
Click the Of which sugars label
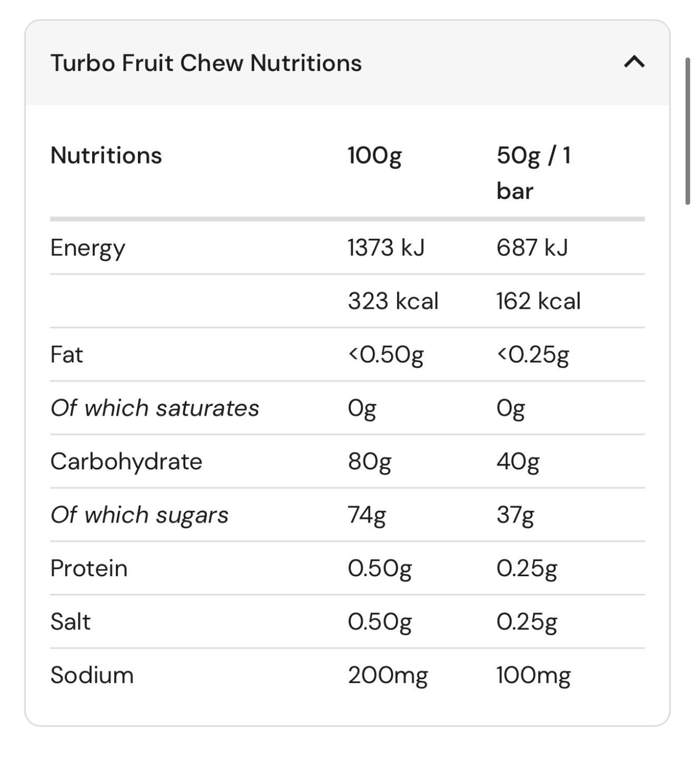point(139,515)
